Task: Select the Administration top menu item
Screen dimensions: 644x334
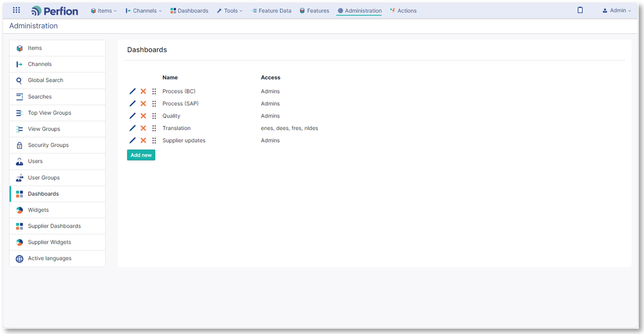Action: click(x=359, y=10)
